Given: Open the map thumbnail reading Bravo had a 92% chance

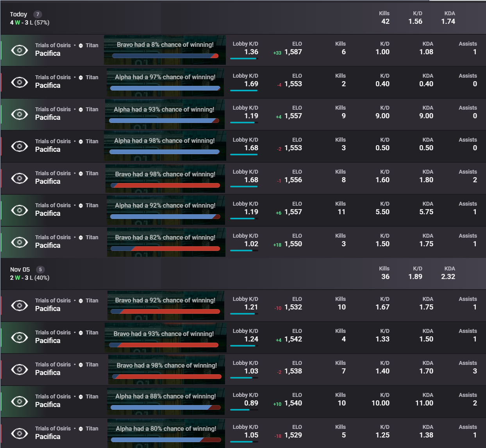Looking at the screenshot, I should tap(166, 305).
